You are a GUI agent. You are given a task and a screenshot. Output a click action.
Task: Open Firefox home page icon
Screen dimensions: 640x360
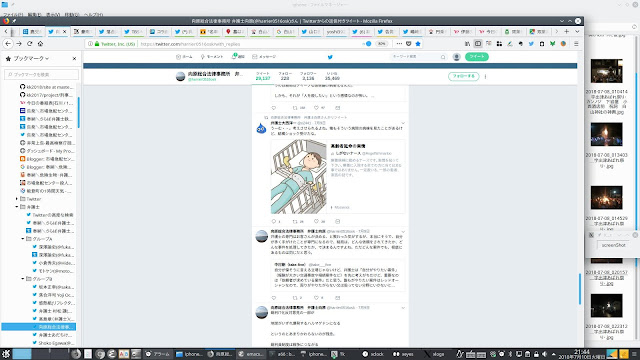pyautogui.click(x=40, y=44)
